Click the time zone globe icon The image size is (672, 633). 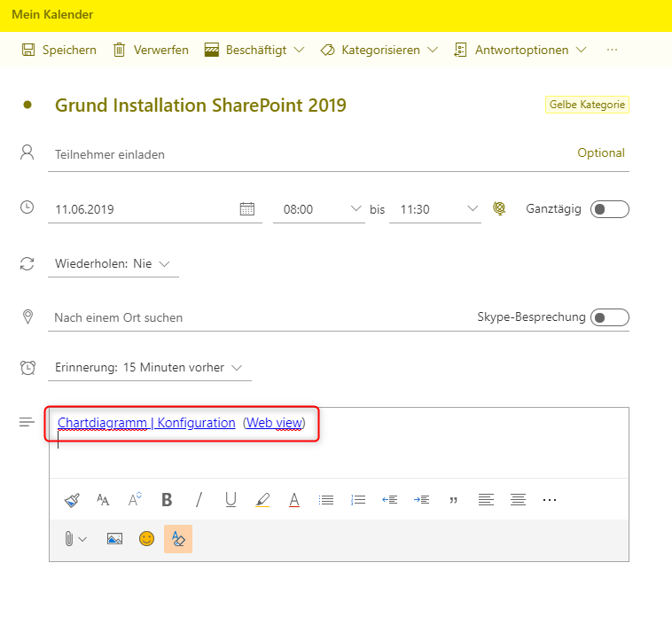pos(499,208)
